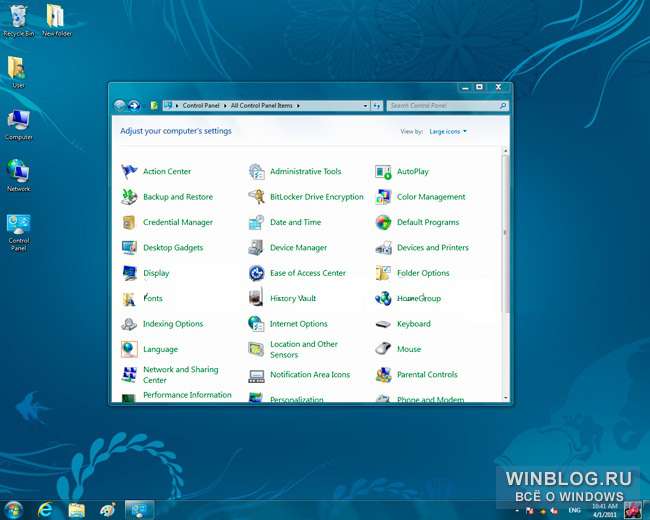Open the Indexing Options icon
The image size is (650, 520).
coord(129,324)
